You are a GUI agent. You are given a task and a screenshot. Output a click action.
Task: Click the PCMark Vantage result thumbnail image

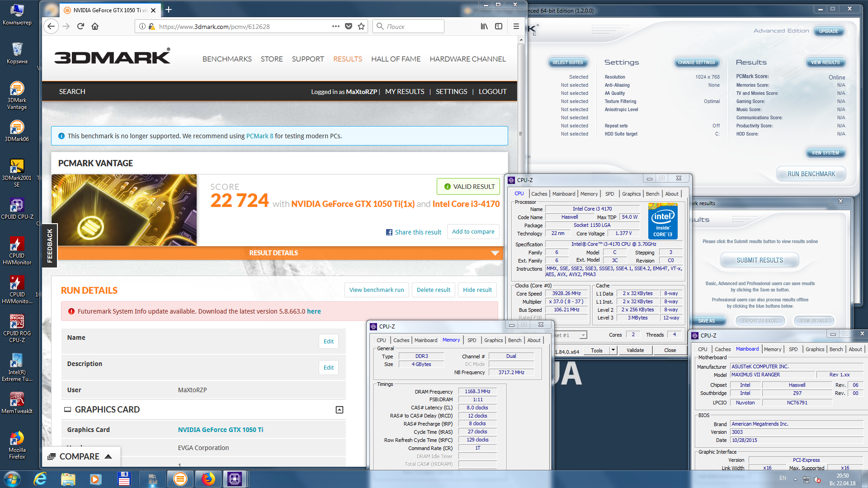click(124, 210)
